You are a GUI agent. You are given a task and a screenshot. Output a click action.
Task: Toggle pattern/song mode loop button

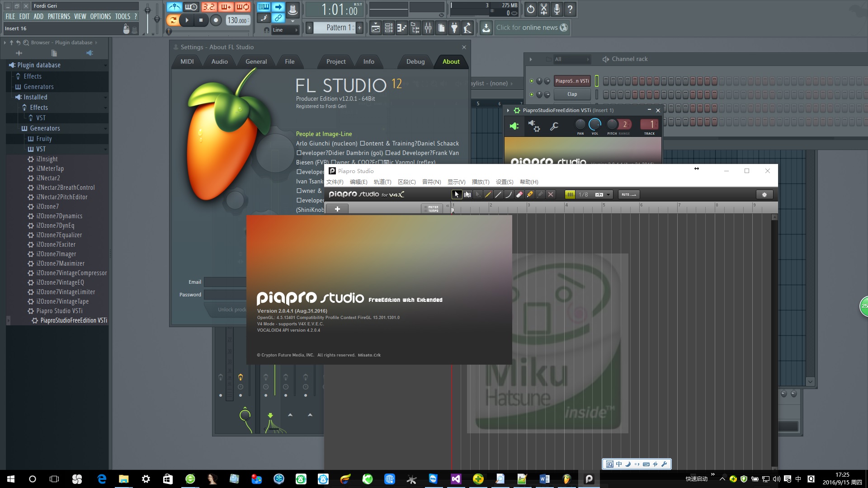click(173, 20)
